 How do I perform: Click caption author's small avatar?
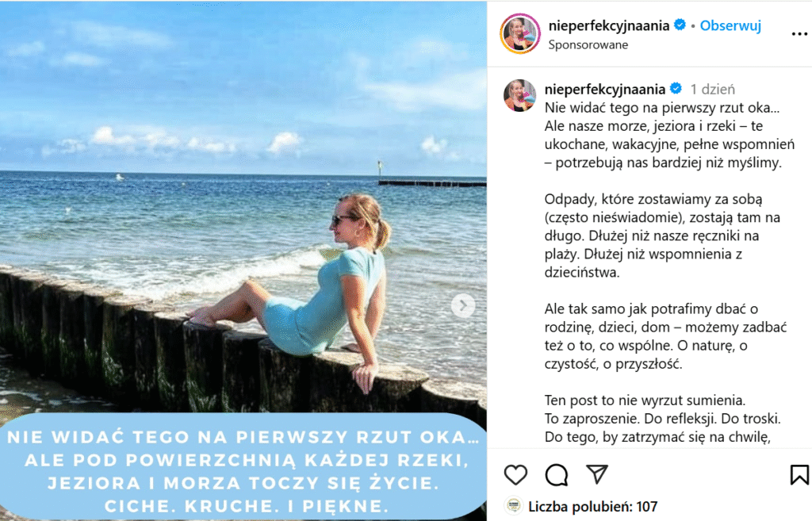tap(520, 96)
